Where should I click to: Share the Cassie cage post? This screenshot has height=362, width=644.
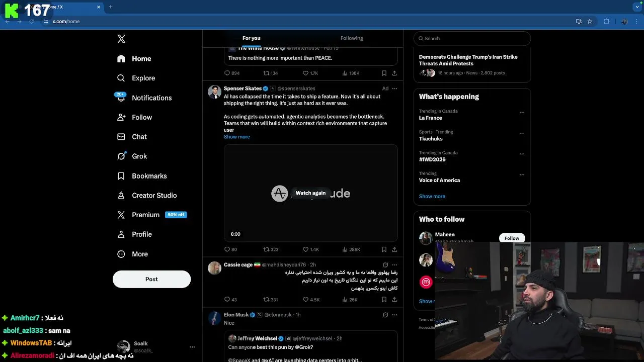point(394,300)
